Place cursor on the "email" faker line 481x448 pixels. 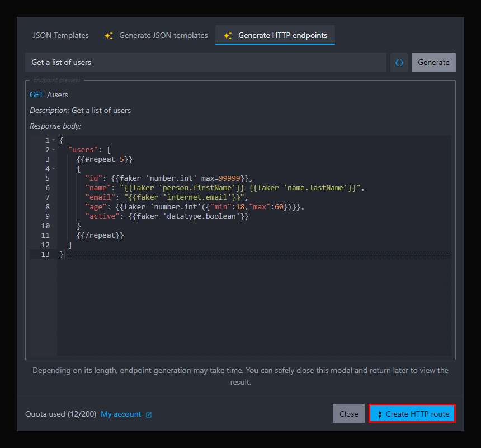pos(168,197)
